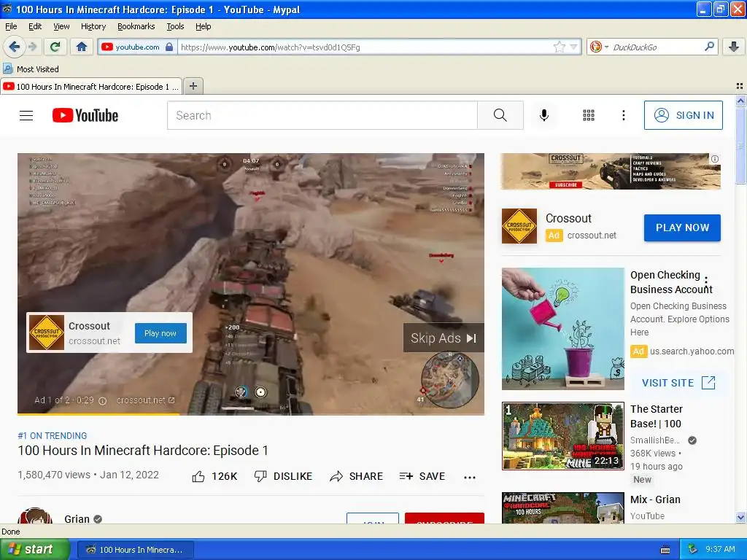
Task: Open the DuckDuckGo search engine selector
Action: (599, 47)
